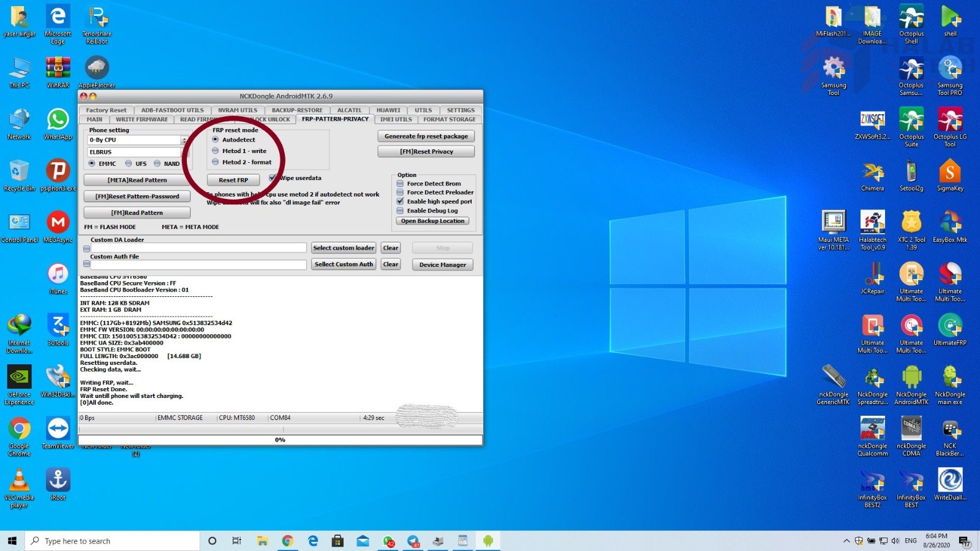Select the Octoplus Shell desktop icon
Viewport: 980px width, 551px height.
(x=911, y=24)
